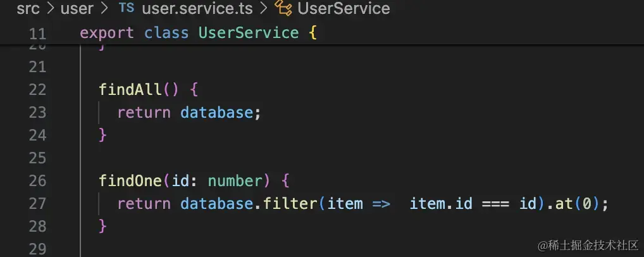644x257 pixels.
Task: Click the UserService class symbol icon
Action: (283, 8)
